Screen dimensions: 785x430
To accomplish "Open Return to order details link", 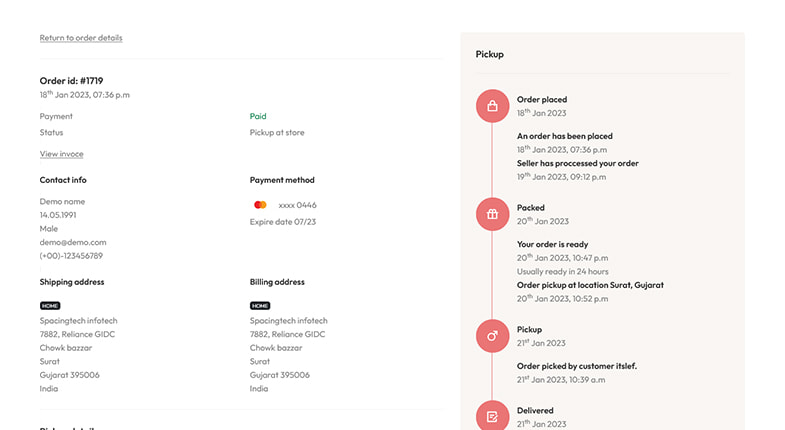I will [81, 38].
